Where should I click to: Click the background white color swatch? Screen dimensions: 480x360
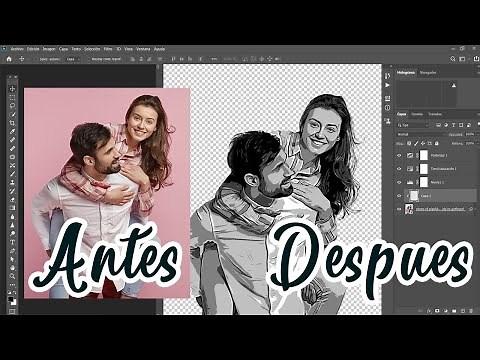(x=14, y=302)
